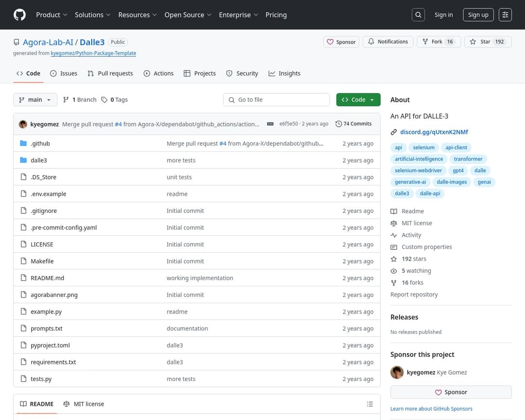This screenshot has width=525, height=420.
Task: Click the selenium-webdriver topic tag
Action: (x=418, y=171)
